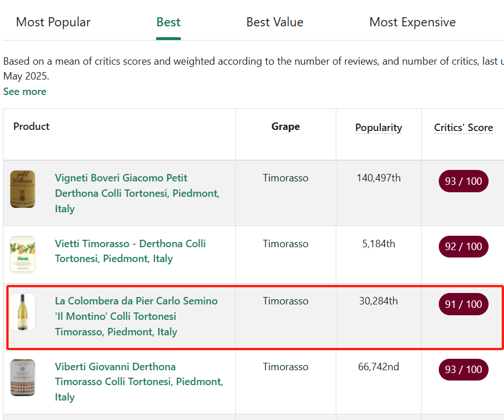Click the Popularity column header
Viewport: 504px width, 420px height.
point(378,128)
